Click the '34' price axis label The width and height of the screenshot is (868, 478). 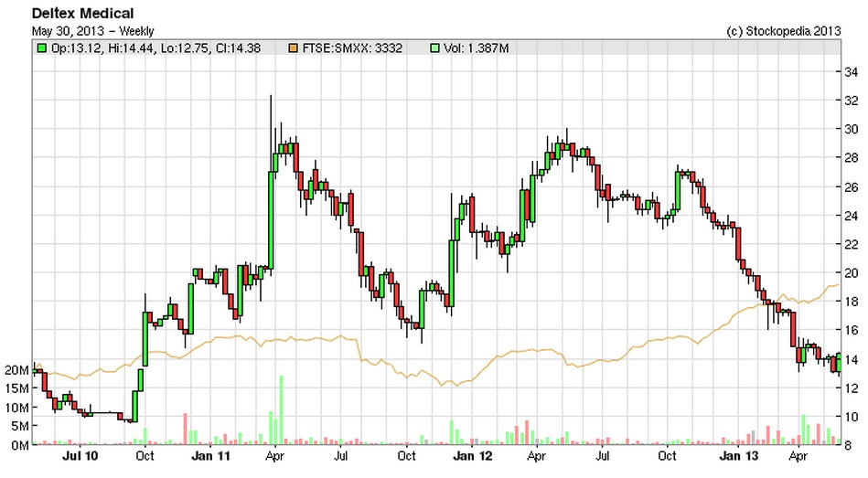pos(851,71)
